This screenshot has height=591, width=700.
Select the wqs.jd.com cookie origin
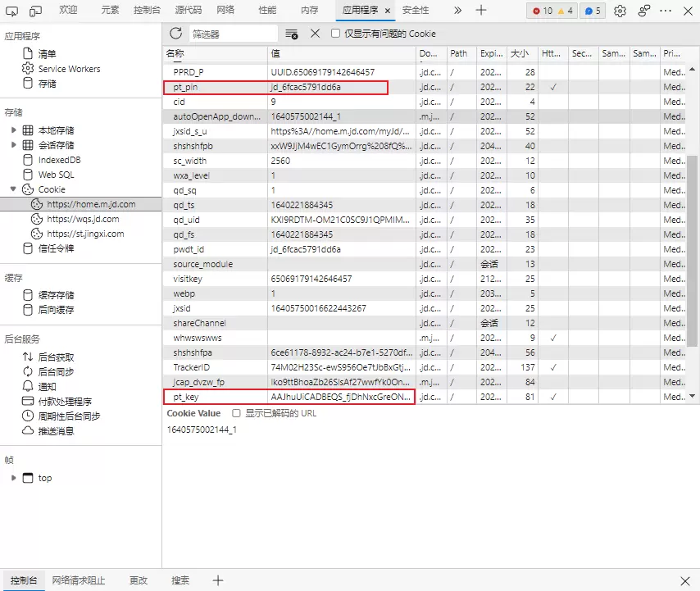click(x=82, y=219)
